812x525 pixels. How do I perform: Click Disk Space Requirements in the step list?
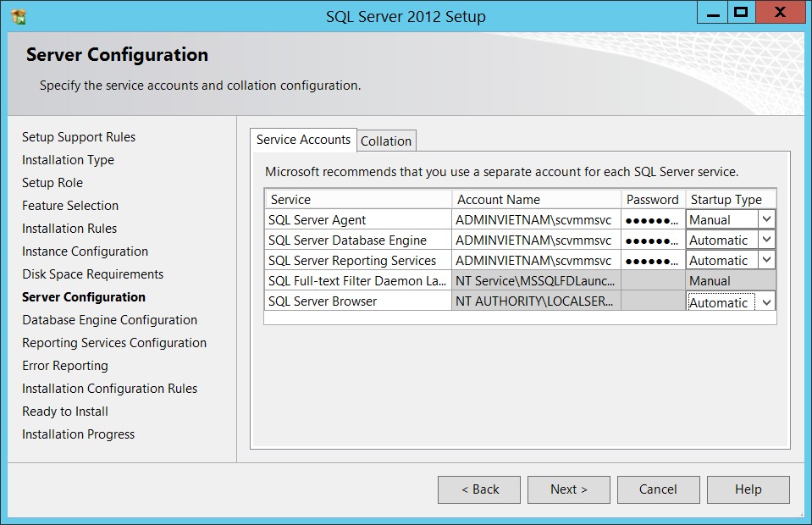(92, 274)
